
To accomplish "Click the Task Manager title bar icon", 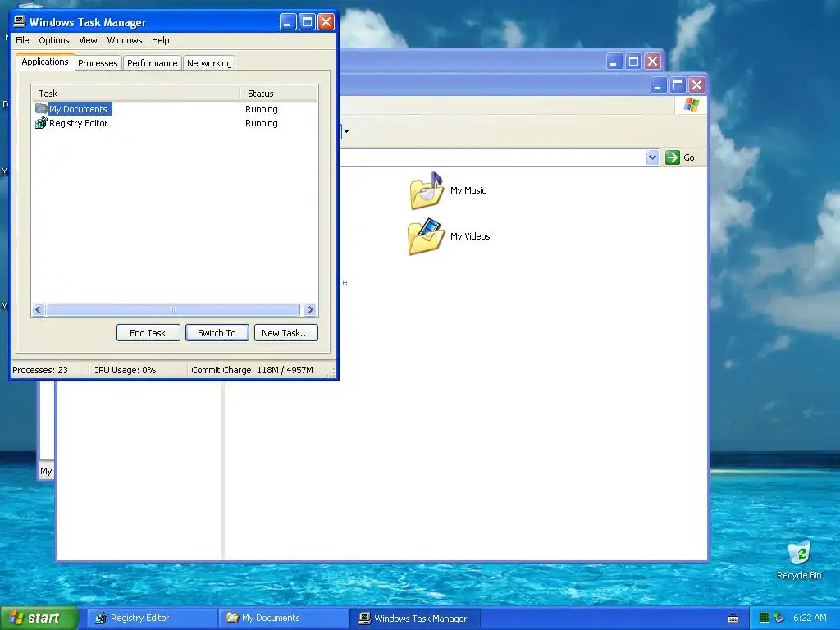I will 20,21.
